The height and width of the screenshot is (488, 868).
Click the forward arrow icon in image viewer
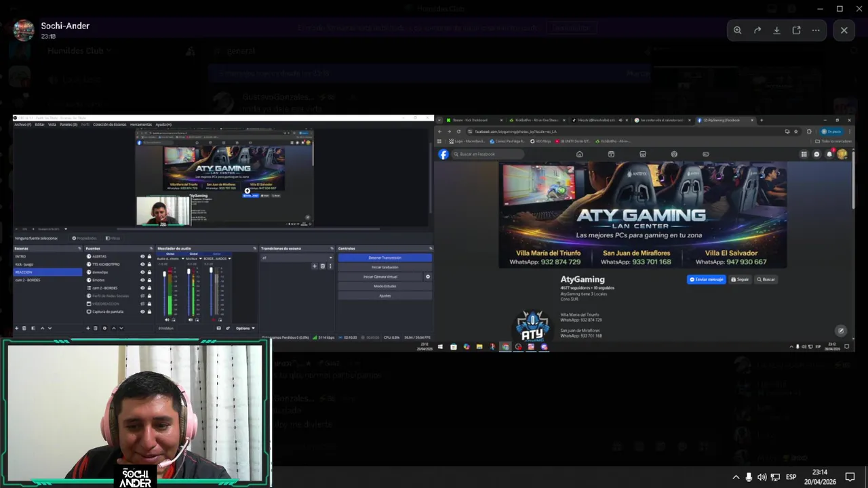tap(757, 30)
